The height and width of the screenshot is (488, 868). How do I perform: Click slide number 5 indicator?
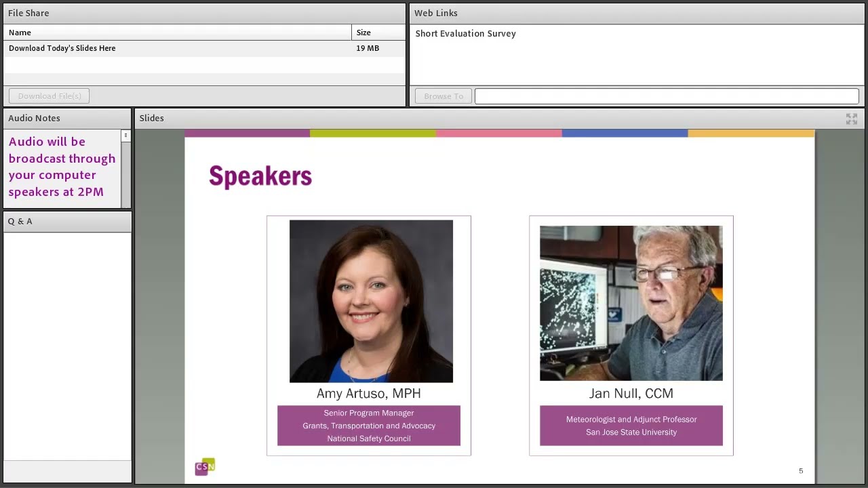point(801,471)
